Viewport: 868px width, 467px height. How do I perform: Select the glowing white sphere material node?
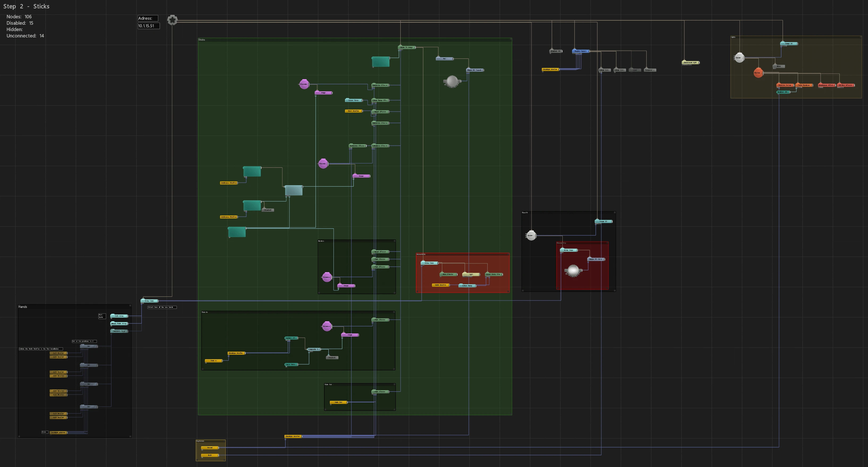pyautogui.click(x=573, y=270)
